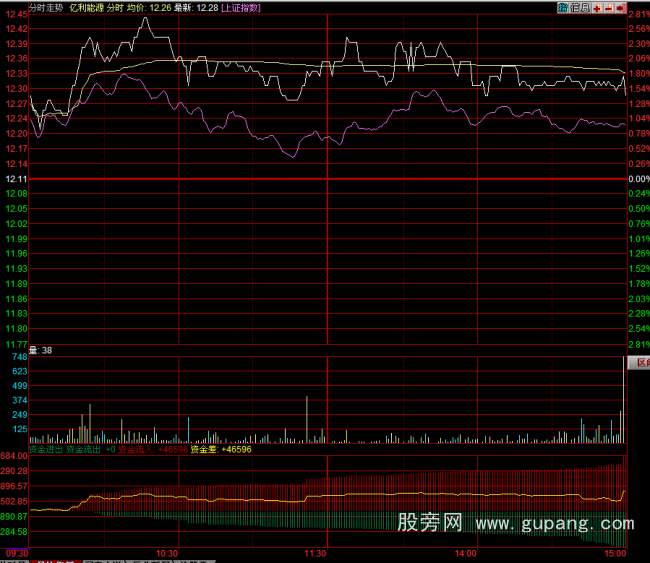Image resolution: width=650 pixels, height=563 pixels.
Task: Click the 最新: 12.28 latest price label
Action: click(x=196, y=7)
